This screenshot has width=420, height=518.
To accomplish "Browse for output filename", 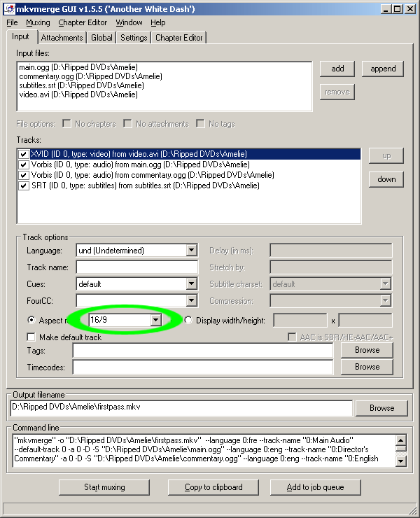I will tap(381, 408).
